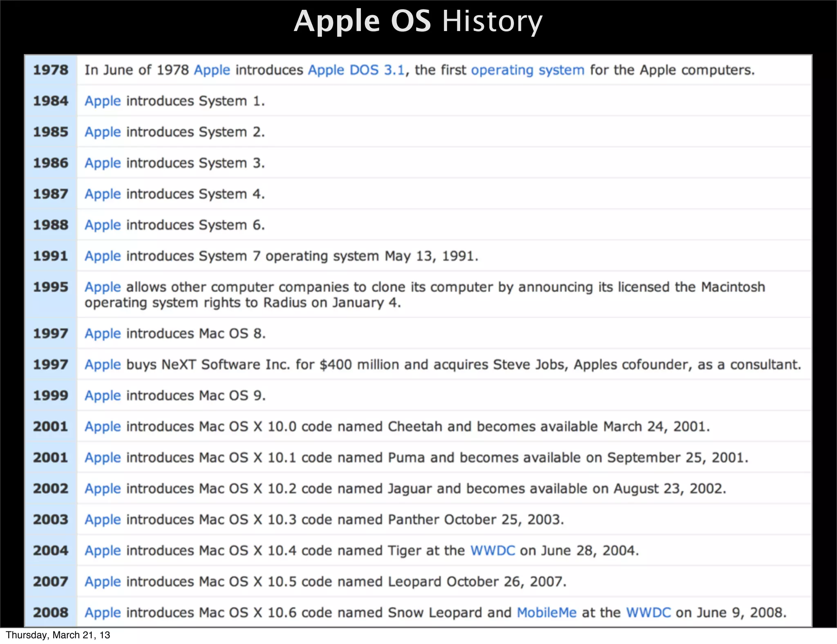Click the 'Apple OS History' slide title

pos(418,21)
